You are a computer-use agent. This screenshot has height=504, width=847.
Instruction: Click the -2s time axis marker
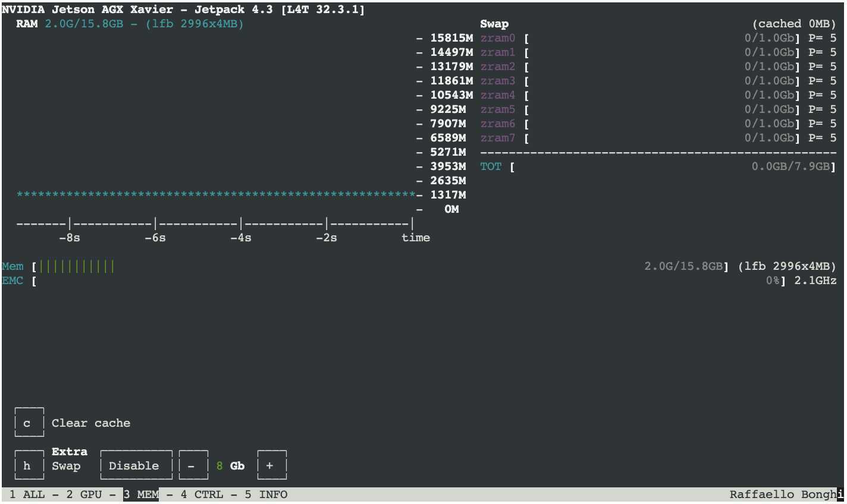coord(327,238)
